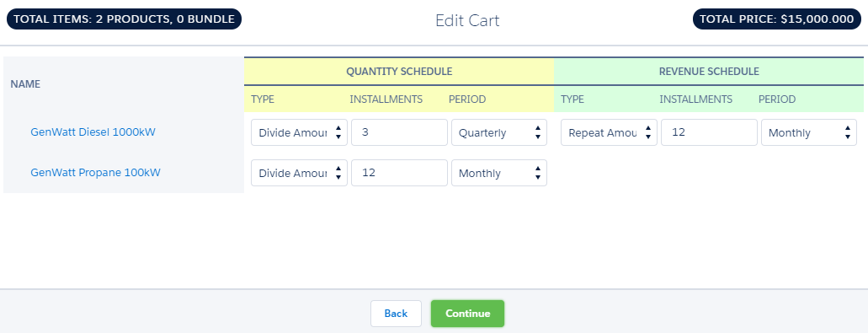Click the Edit Cart page title
The height and width of the screenshot is (333, 868).
point(467,20)
